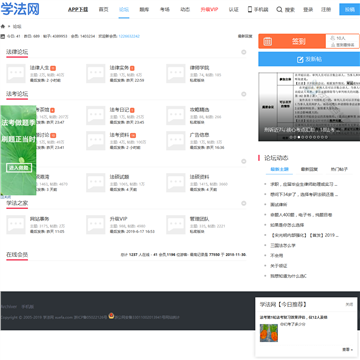The height and width of the screenshot is (360, 360).
Task: Click the 律师学院 forum title
Action: pyautogui.click(x=200, y=68)
